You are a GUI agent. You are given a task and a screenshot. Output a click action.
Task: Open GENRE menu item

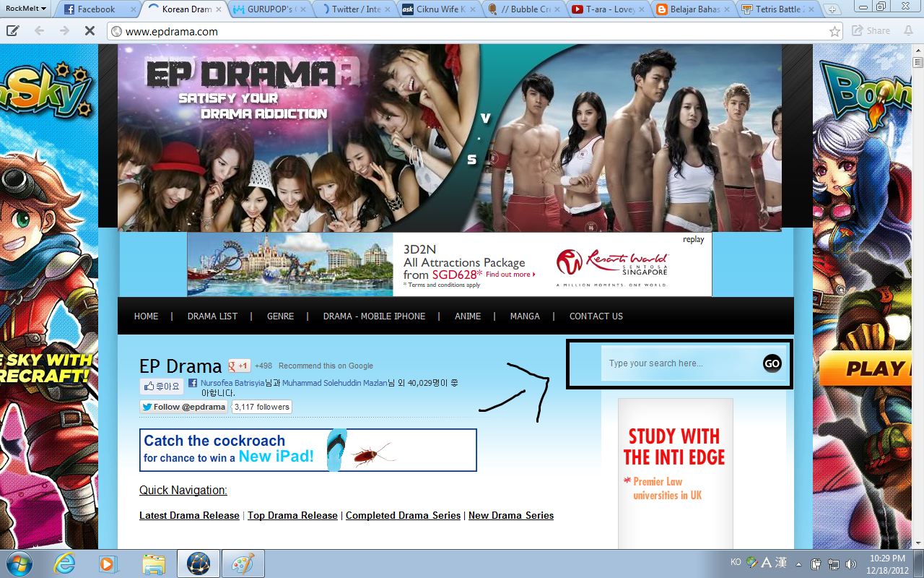pos(280,316)
